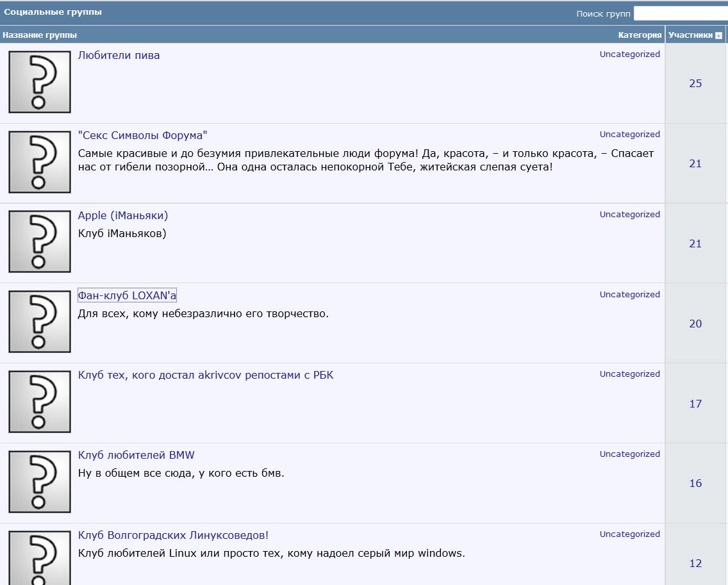Click the Клуб любителей BMW avatar icon
The width and height of the screenshot is (728, 585).
pyautogui.click(x=39, y=482)
